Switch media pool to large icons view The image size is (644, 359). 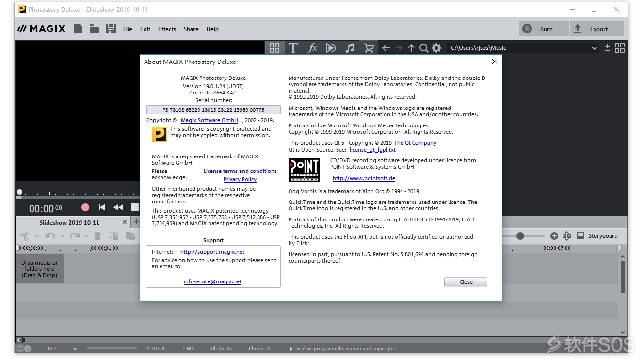(x=620, y=47)
